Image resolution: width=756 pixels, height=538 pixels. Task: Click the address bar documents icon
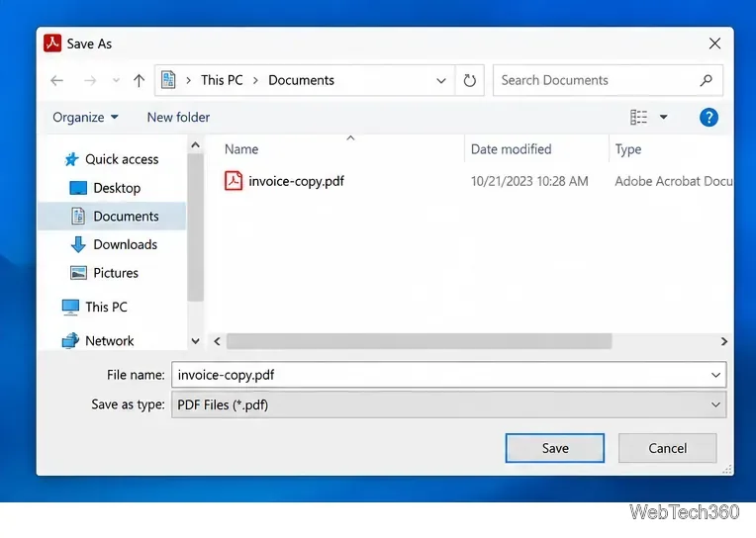tap(168, 79)
